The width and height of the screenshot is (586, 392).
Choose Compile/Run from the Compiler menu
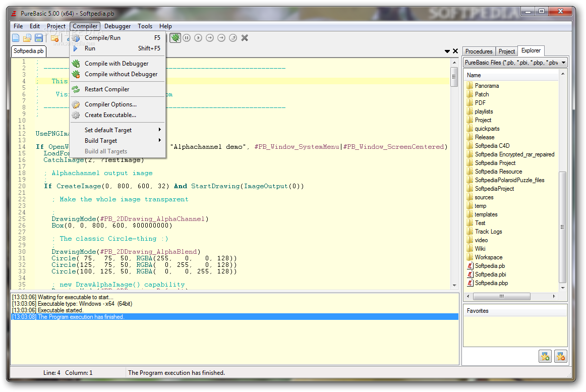click(x=118, y=38)
